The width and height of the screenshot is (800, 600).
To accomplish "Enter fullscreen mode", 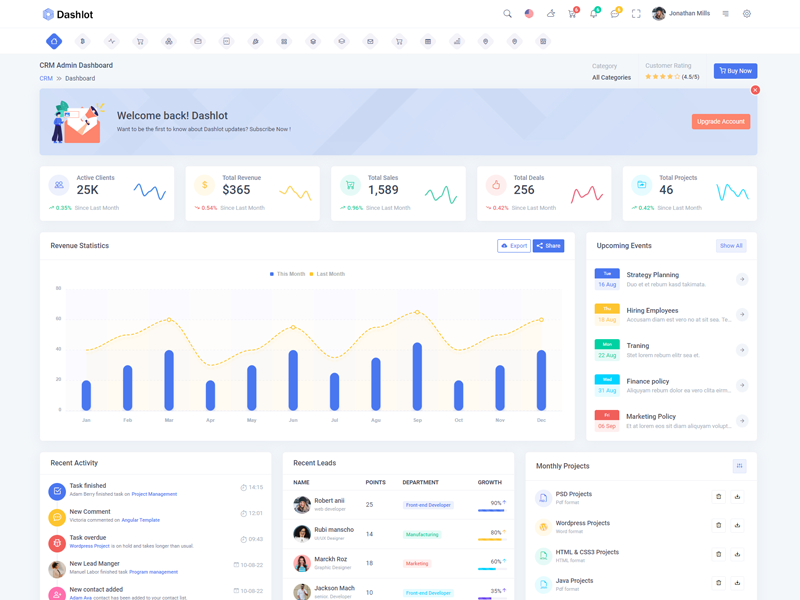I will click(636, 14).
